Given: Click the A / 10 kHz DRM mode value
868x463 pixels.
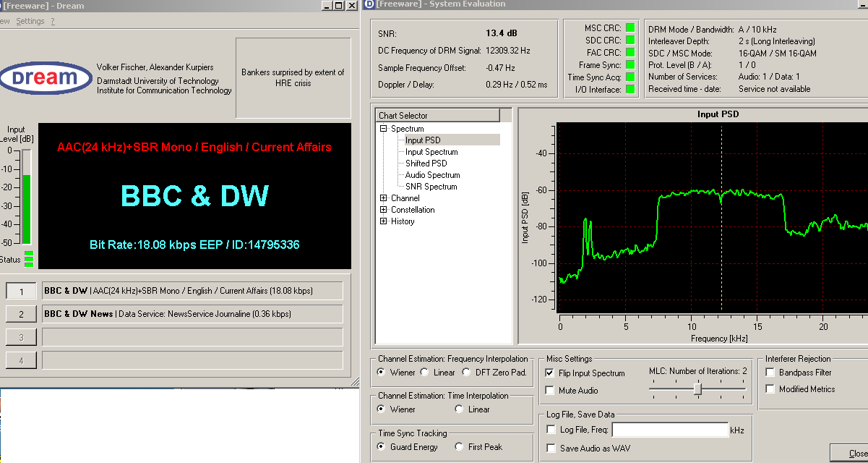Looking at the screenshot, I should pos(757,30).
